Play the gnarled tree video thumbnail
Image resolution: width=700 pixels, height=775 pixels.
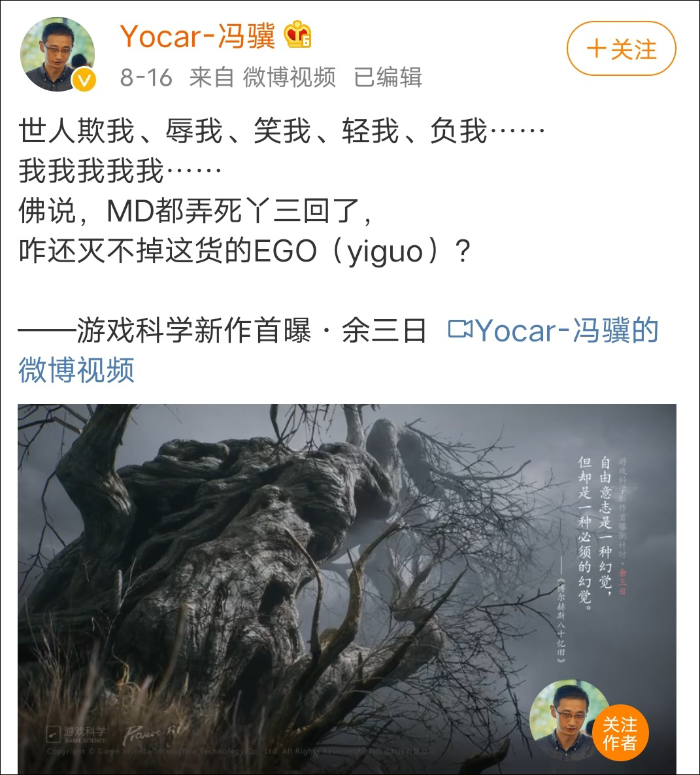click(347, 589)
